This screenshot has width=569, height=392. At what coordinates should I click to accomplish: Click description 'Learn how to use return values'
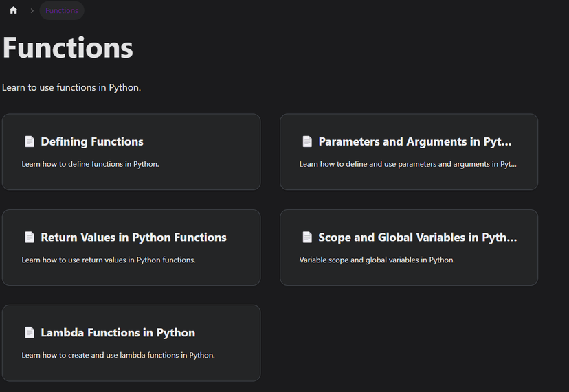pyautogui.click(x=109, y=260)
